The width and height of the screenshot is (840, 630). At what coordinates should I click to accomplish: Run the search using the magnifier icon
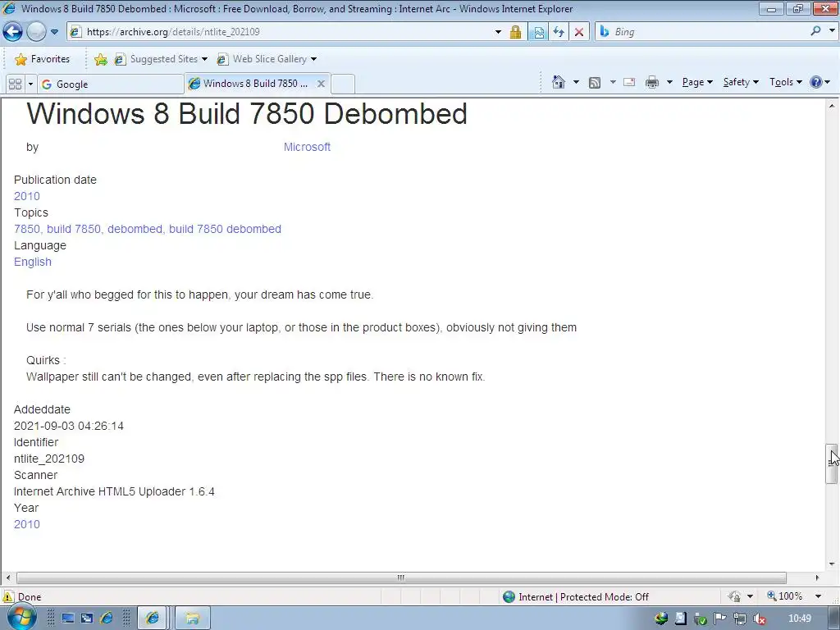815,31
